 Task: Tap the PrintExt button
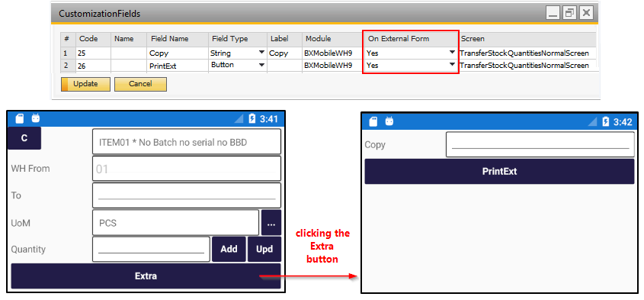coord(499,171)
